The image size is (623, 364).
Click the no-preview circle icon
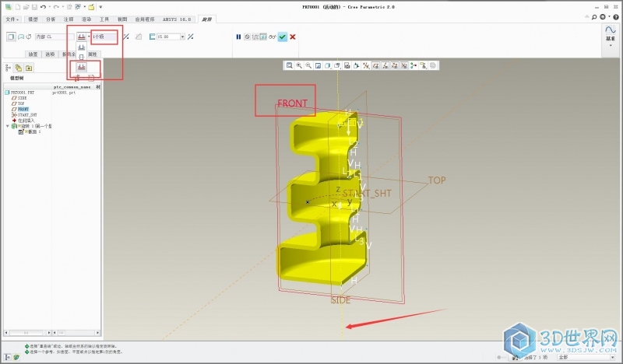[x=247, y=37]
